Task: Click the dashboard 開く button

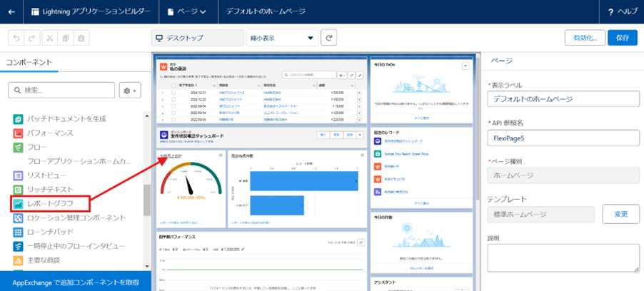Action: click(323, 135)
